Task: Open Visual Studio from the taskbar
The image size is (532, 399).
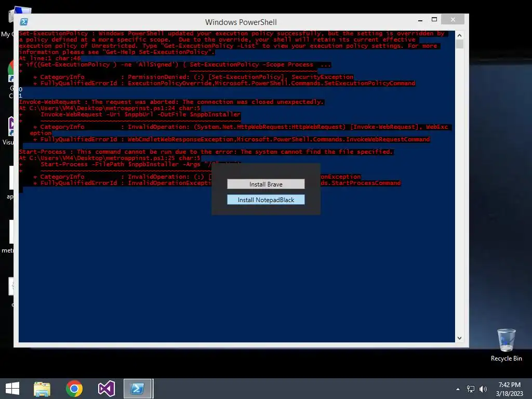Action: tap(106, 389)
